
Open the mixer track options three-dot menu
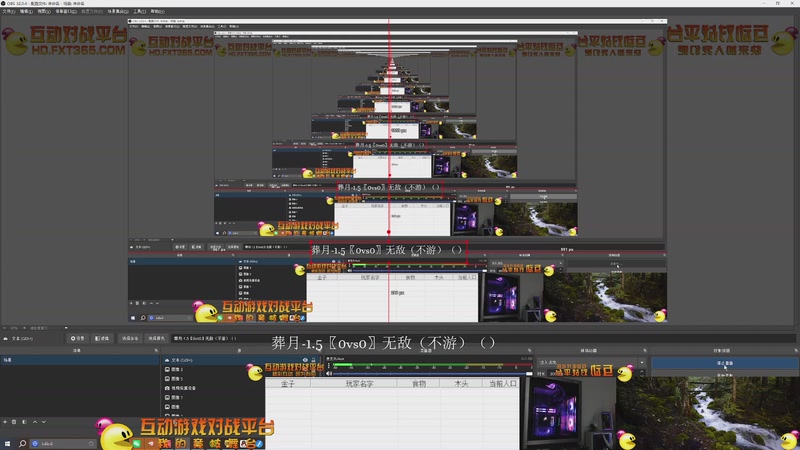pyautogui.click(x=329, y=365)
